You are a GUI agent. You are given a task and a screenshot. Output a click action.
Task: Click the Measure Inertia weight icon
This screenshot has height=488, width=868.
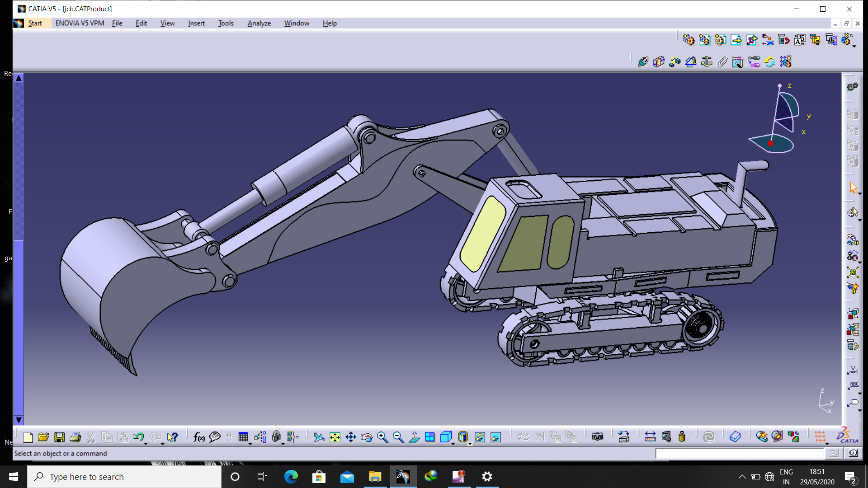682,437
